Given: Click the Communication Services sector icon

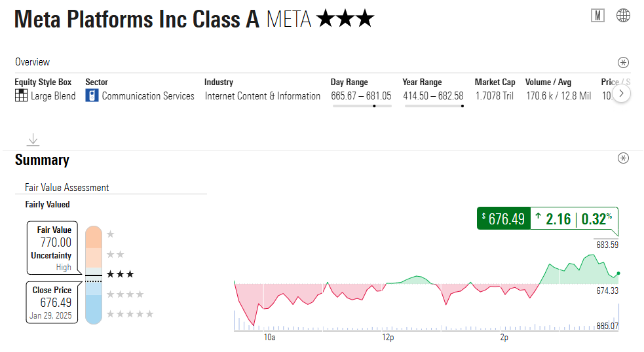Looking at the screenshot, I should point(92,96).
